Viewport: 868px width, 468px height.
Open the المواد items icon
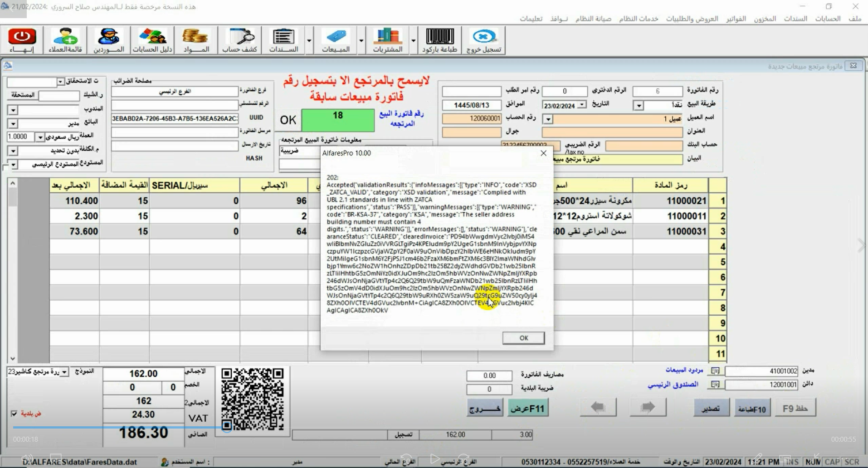click(x=196, y=40)
